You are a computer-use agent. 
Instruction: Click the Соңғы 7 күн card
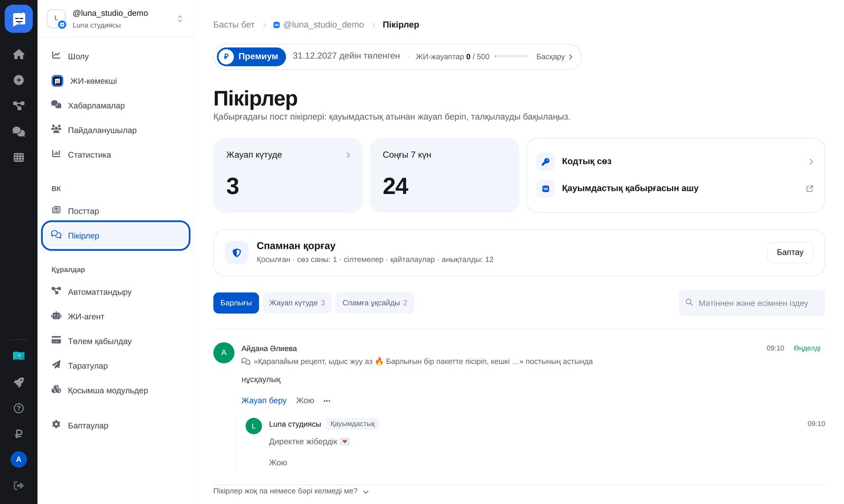pyautogui.click(x=444, y=175)
